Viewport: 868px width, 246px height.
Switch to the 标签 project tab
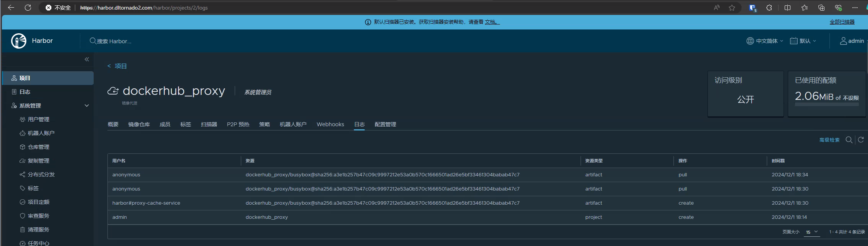(186, 124)
